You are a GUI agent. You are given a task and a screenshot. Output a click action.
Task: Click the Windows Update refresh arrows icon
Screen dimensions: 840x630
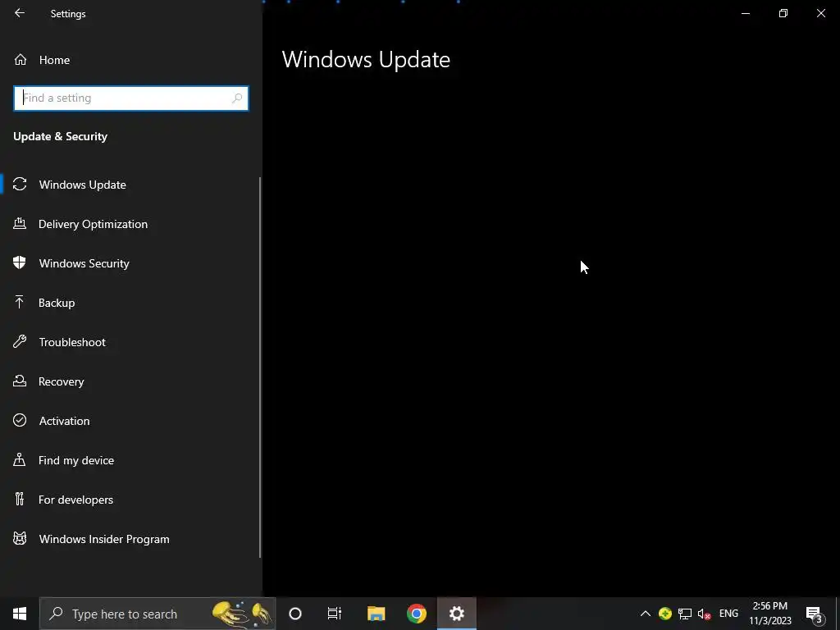pos(20,185)
